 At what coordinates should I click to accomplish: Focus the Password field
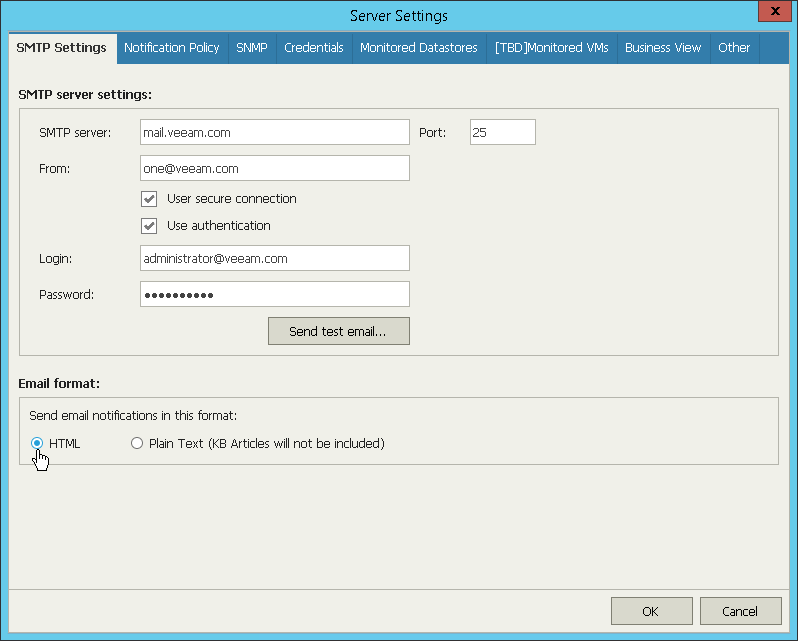275,295
